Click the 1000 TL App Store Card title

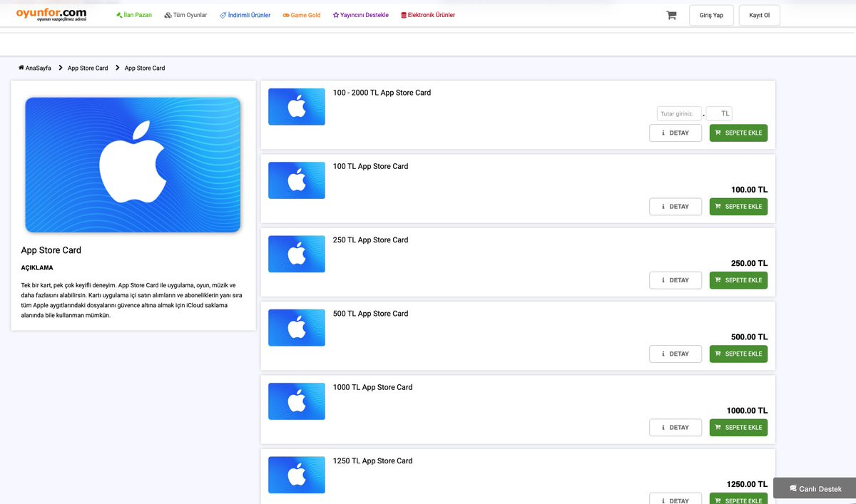pyautogui.click(x=372, y=387)
